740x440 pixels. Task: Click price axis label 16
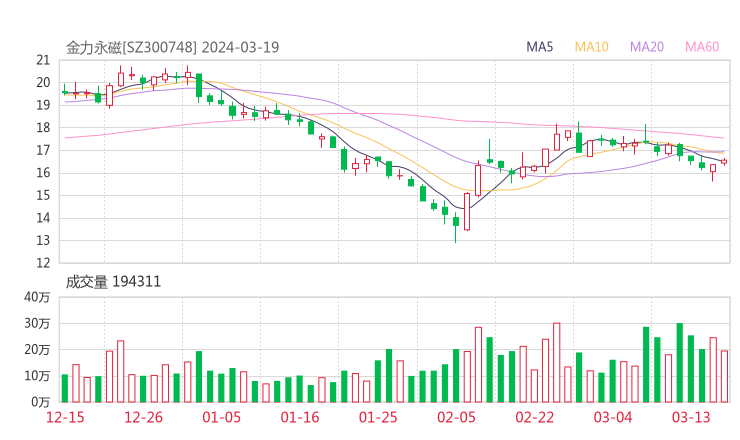[x=43, y=173]
